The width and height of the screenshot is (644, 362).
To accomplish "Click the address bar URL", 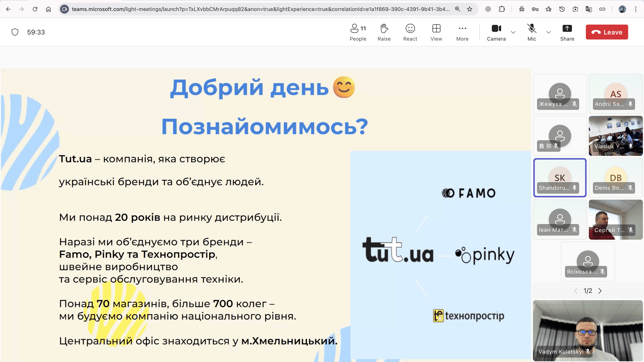I will [260, 9].
